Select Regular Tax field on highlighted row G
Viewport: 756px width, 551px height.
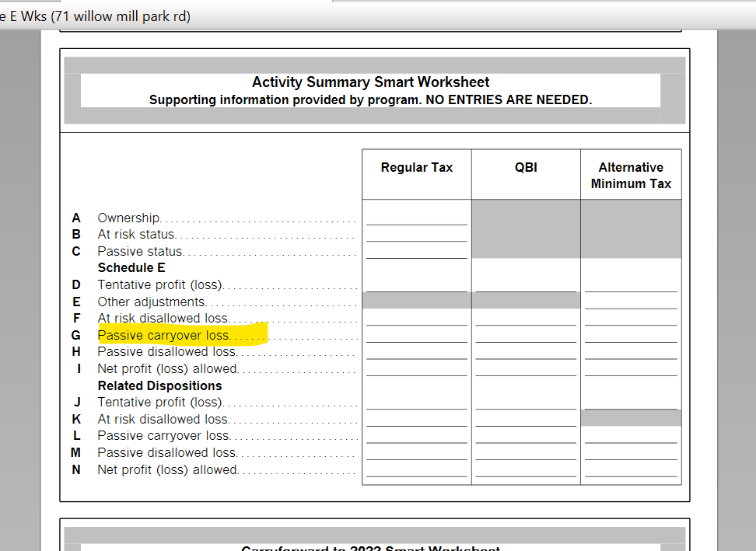(x=417, y=335)
